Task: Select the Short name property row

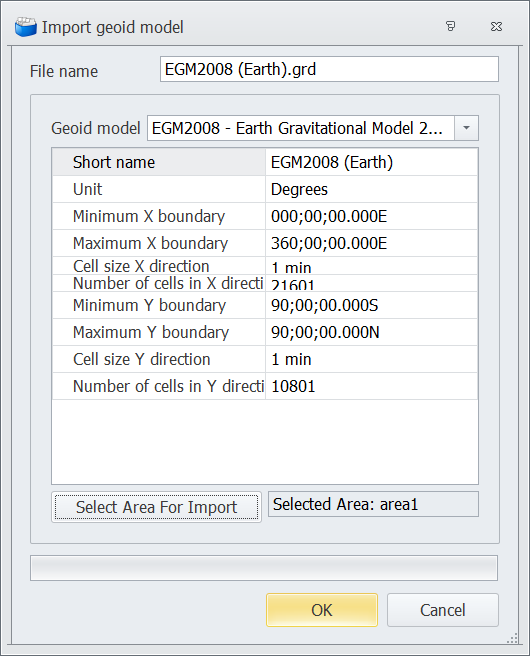Action: click(x=265, y=162)
